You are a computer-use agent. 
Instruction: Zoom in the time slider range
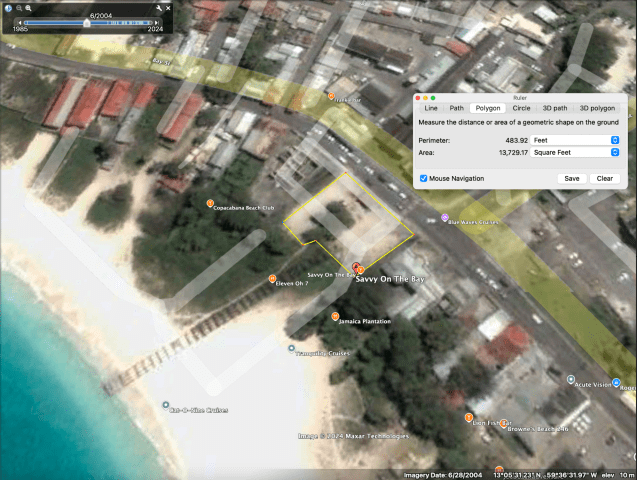coord(29,7)
